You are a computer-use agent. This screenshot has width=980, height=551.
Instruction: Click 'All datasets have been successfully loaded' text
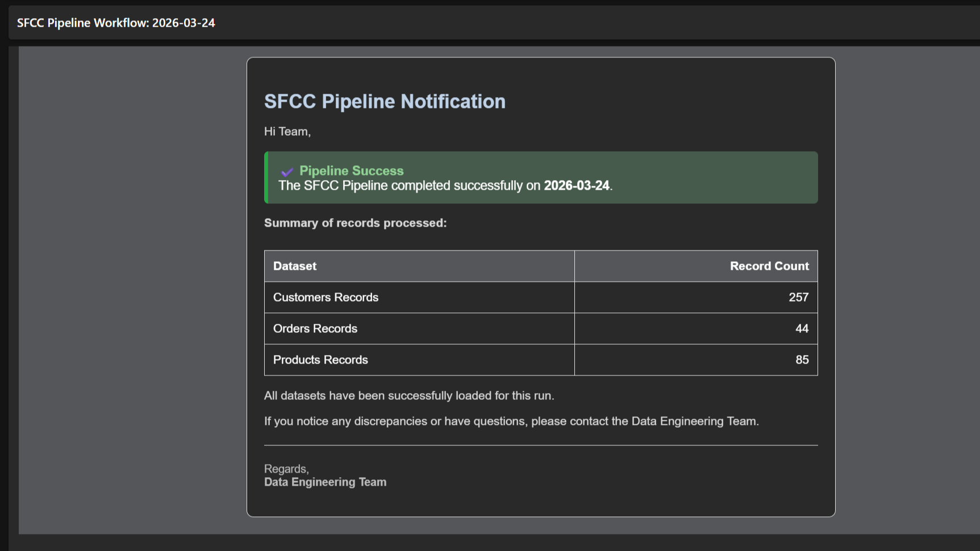pyautogui.click(x=408, y=395)
